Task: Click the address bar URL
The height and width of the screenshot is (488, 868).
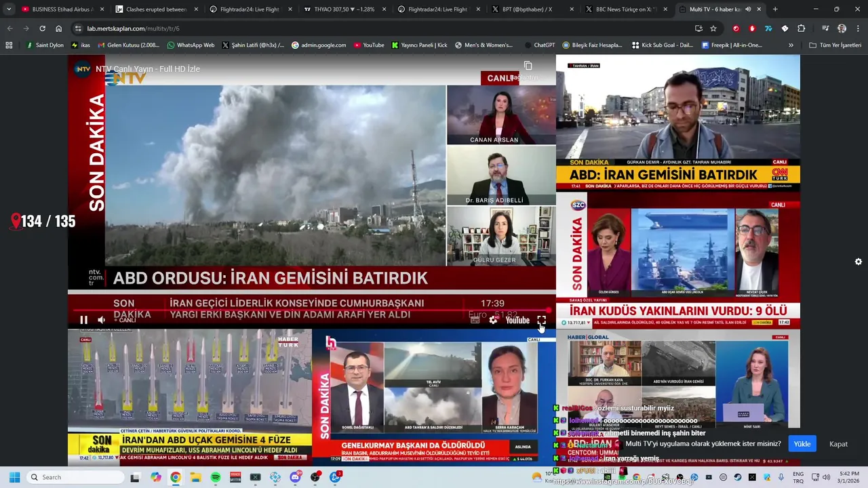Action: tap(133, 28)
